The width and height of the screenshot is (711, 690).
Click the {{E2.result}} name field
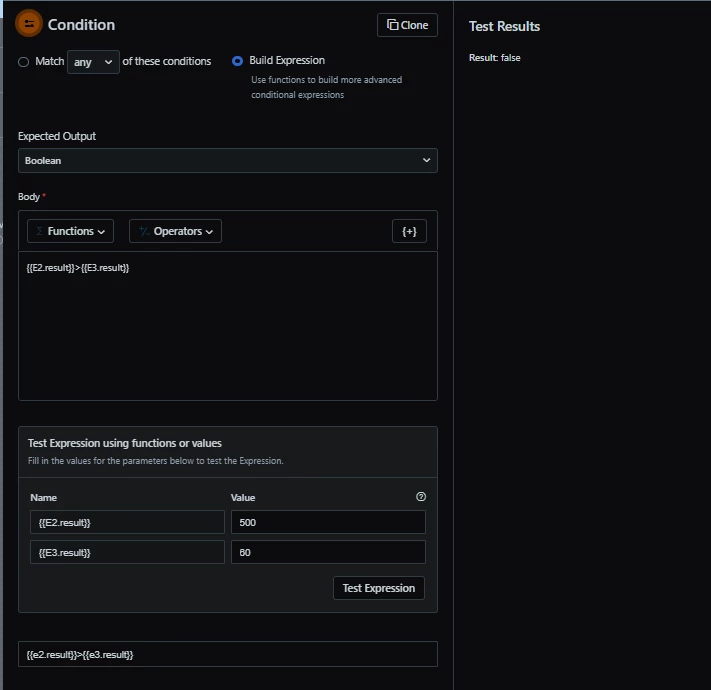tap(127, 522)
